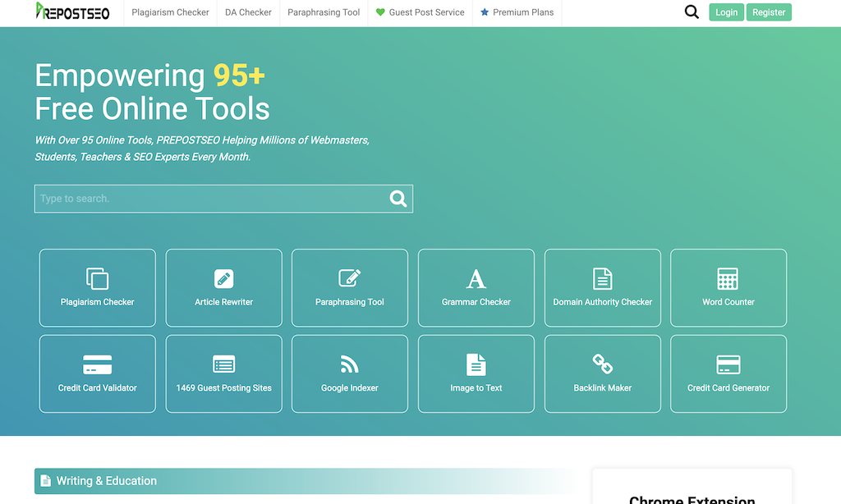Open Guest Post Service menu item
The width and height of the screenshot is (841, 504).
point(420,12)
